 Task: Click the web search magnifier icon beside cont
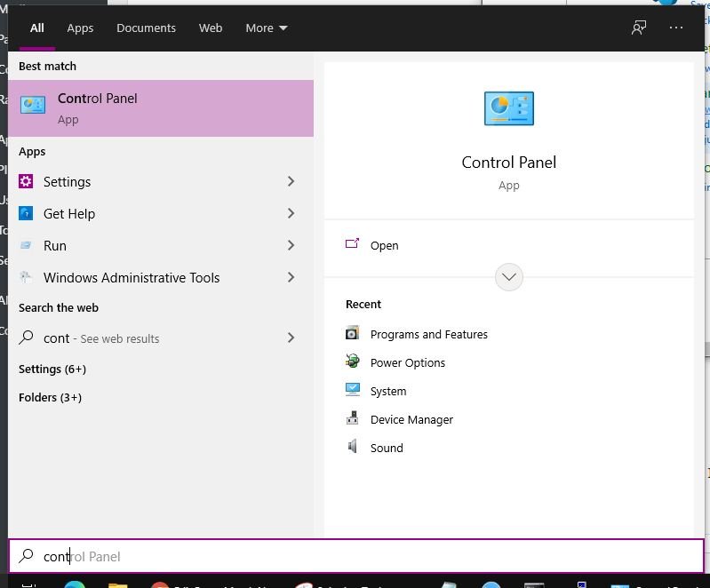click(27, 338)
